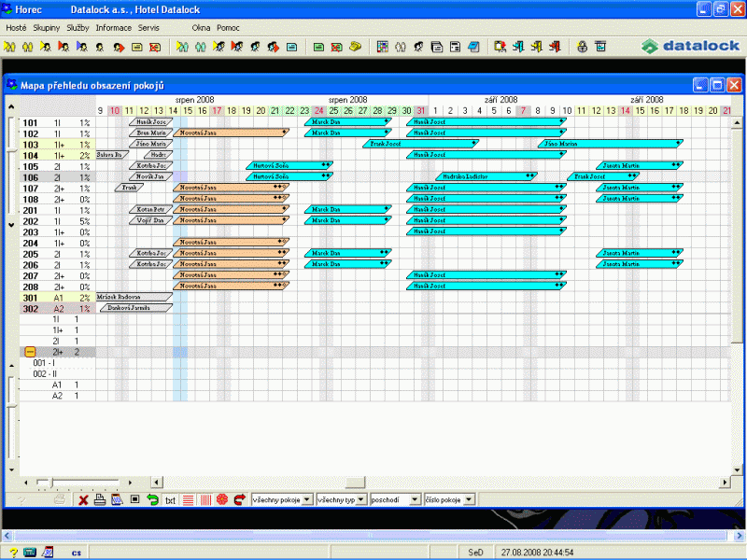The height and width of the screenshot is (560, 747).
Task: Click the red X delete icon
Action: [83, 500]
